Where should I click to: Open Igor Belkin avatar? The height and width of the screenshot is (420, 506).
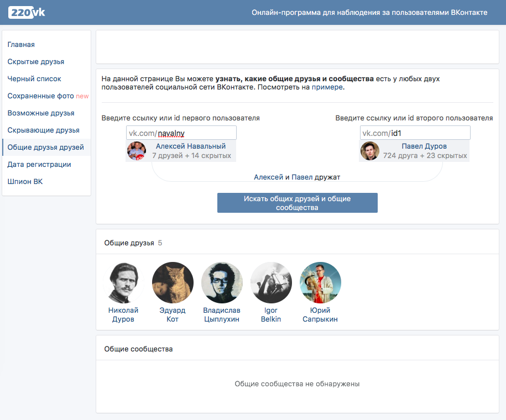[x=271, y=282]
